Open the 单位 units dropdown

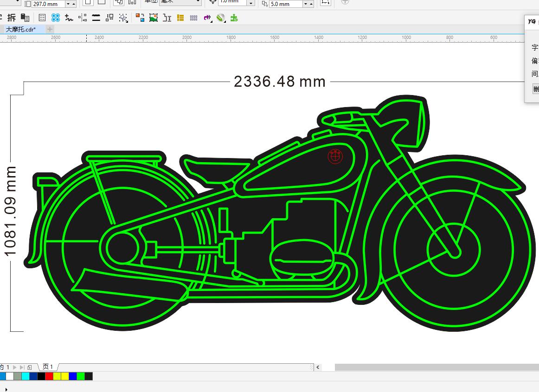180,2
